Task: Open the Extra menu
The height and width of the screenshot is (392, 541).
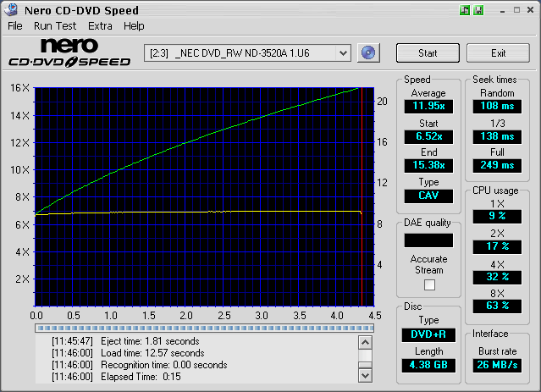Action: (x=100, y=26)
